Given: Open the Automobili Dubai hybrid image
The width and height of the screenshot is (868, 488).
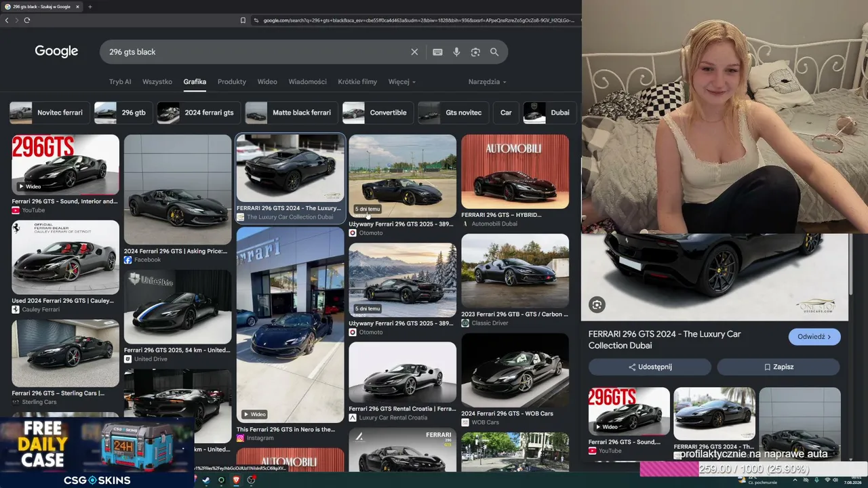Looking at the screenshot, I should click(x=515, y=171).
